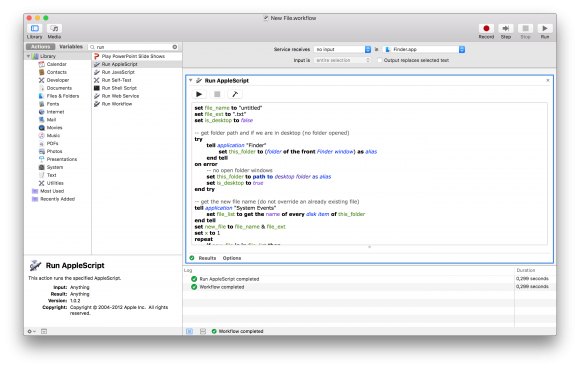Show the variables view icon
The height and width of the screenshot is (369, 580).
(203, 331)
